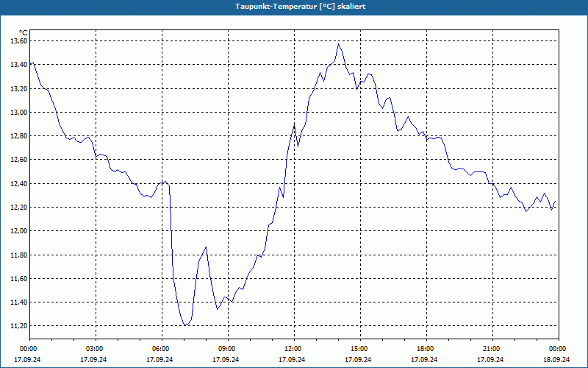The width and height of the screenshot is (588, 368).
Task: Click the chart title Taupunkt-Temperatur [°C] skaliert
Action: (301, 7)
